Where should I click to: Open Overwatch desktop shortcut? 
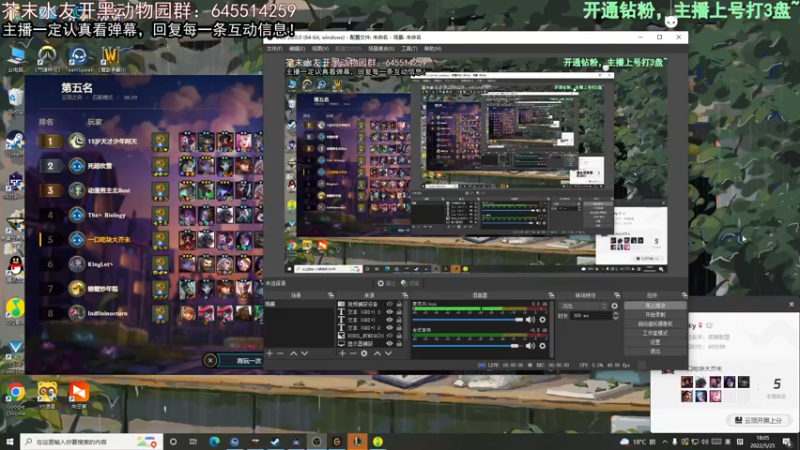[x=47, y=59]
